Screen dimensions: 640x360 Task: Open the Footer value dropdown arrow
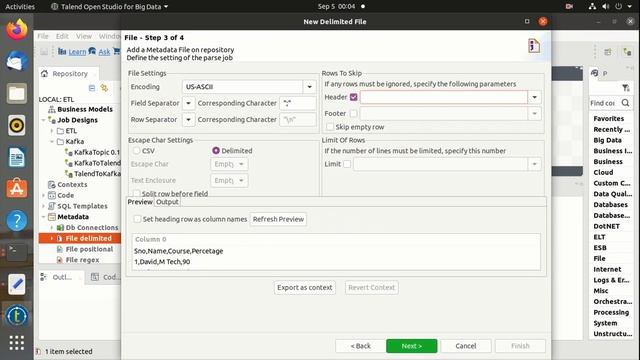click(534, 113)
